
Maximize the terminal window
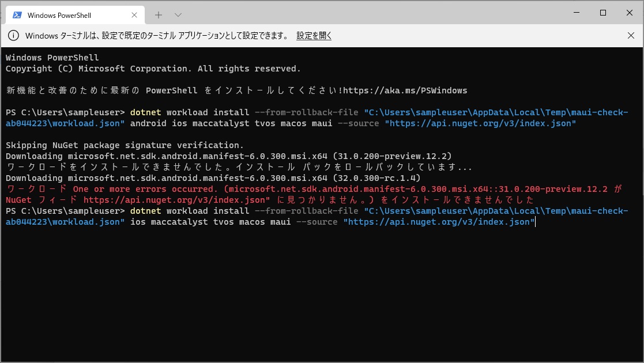tap(603, 13)
